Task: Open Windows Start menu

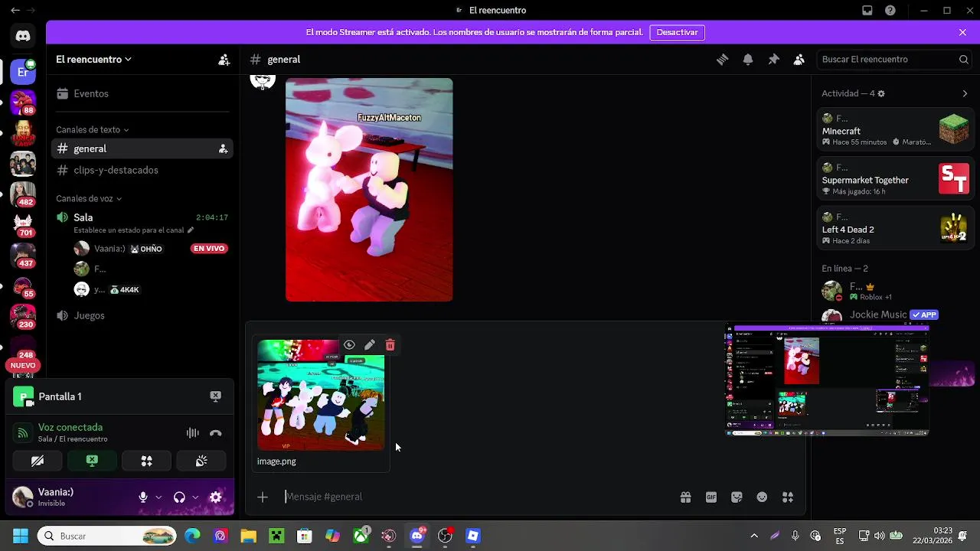Action: point(21,536)
